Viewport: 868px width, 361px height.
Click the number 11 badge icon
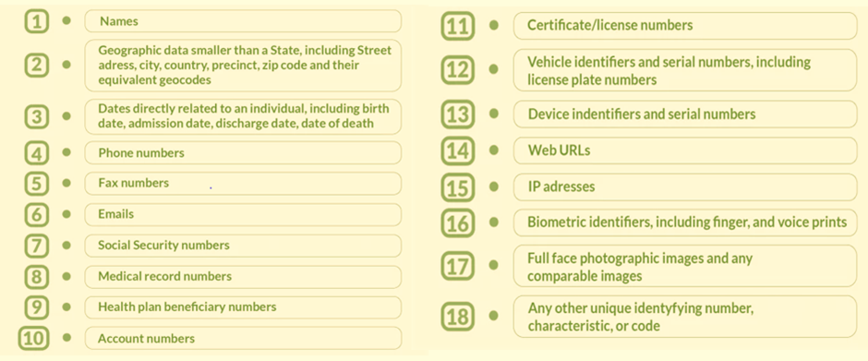[x=458, y=26]
